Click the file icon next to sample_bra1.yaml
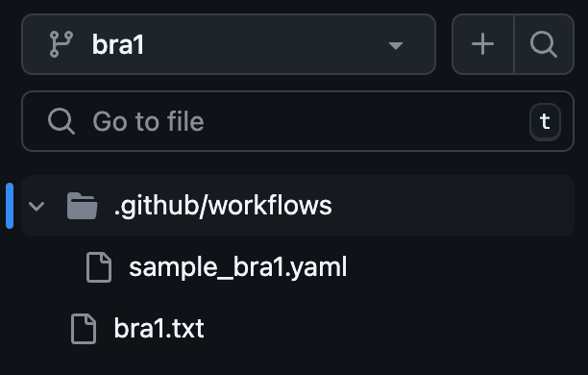This screenshot has height=375, width=588. coord(99,267)
